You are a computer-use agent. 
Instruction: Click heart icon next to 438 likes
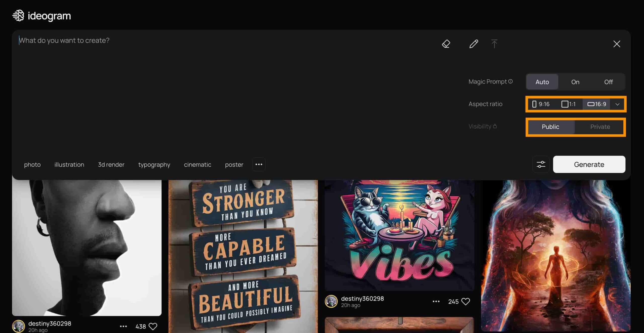[153, 326]
